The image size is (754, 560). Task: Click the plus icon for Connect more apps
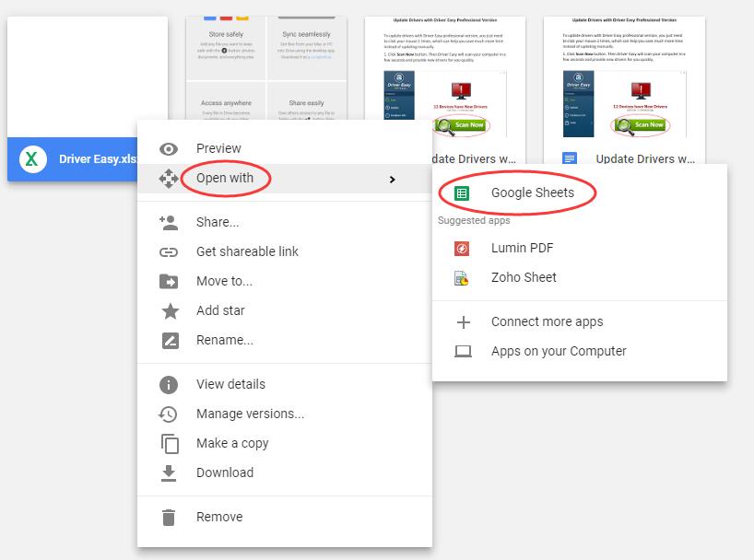coord(463,322)
